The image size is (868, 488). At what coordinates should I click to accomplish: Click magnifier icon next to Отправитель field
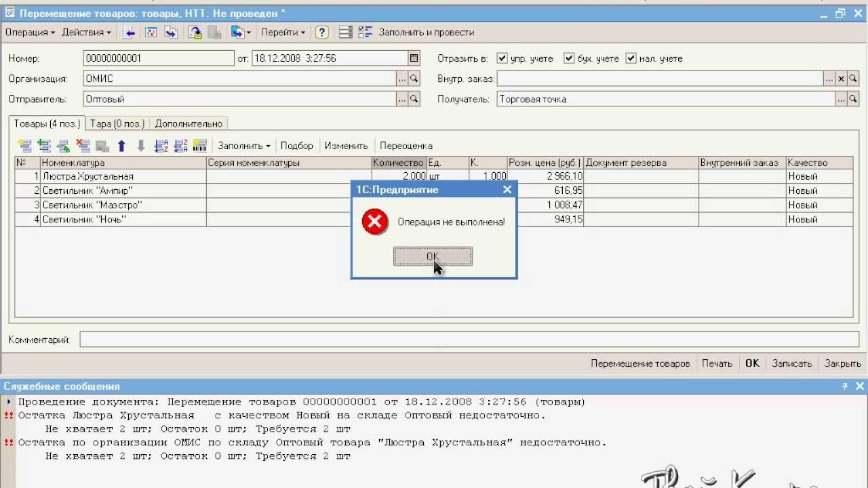tap(414, 99)
